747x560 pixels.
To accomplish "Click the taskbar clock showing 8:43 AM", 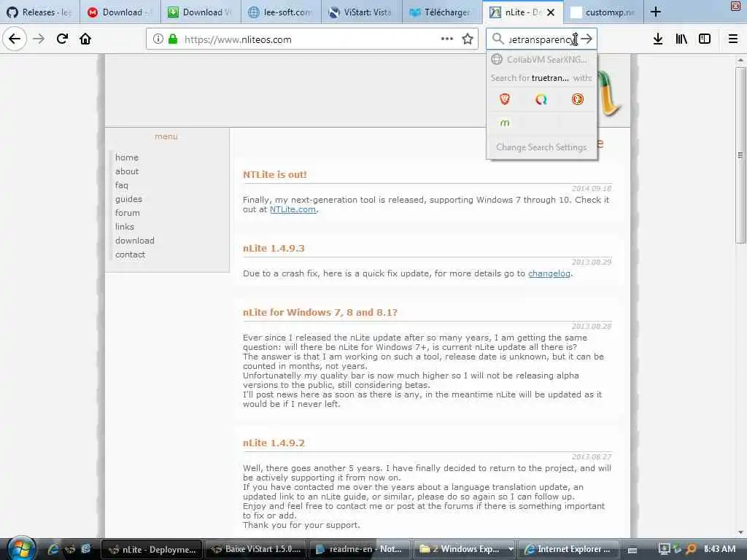I will coord(719,549).
